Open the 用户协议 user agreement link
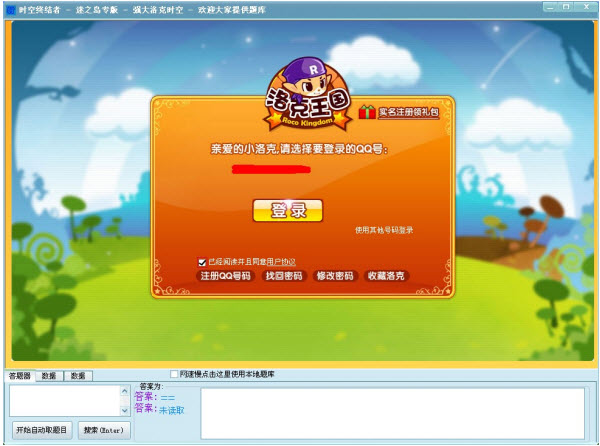This screenshot has width=600, height=446. [281, 262]
